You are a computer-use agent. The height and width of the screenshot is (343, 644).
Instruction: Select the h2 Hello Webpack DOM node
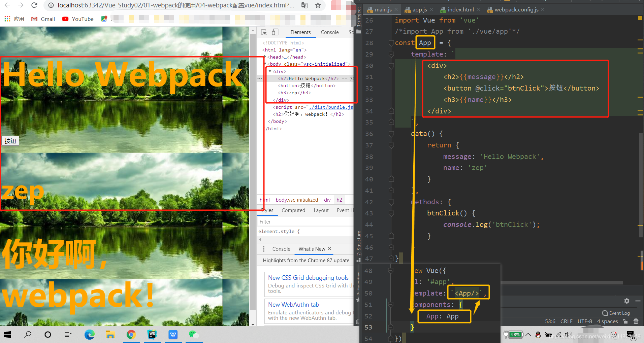pyautogui.click(x=308, y=78)
